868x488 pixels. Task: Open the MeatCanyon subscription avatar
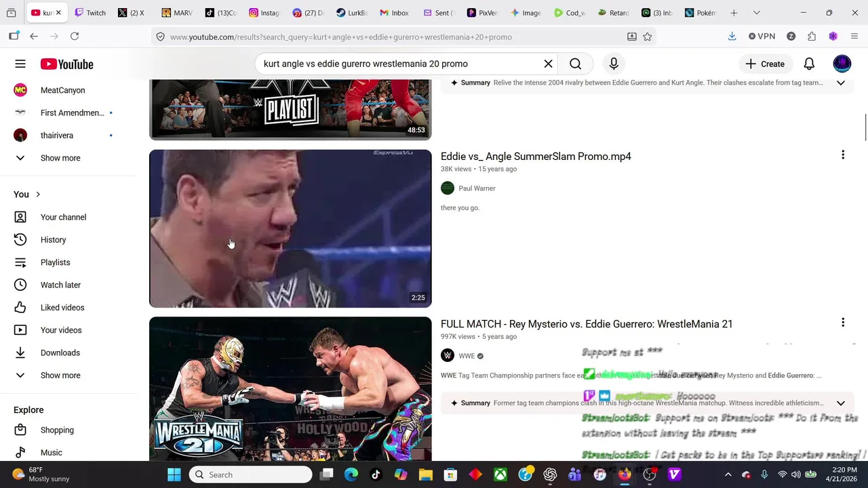20,90
